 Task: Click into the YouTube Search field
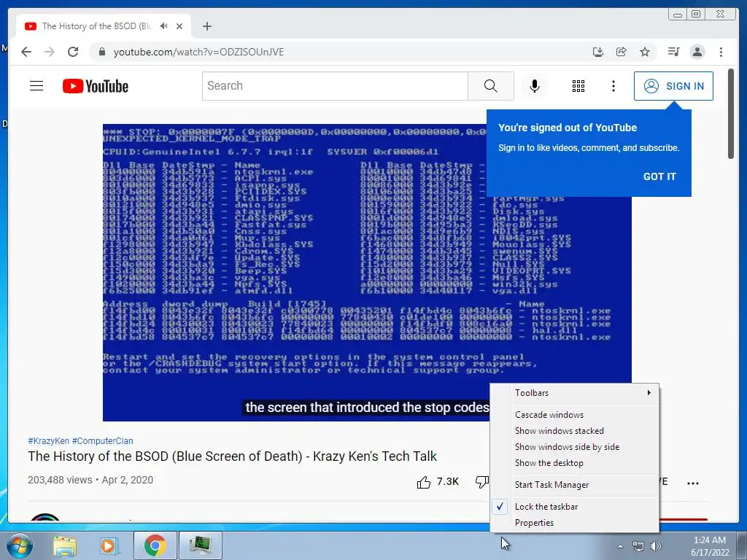335,86
